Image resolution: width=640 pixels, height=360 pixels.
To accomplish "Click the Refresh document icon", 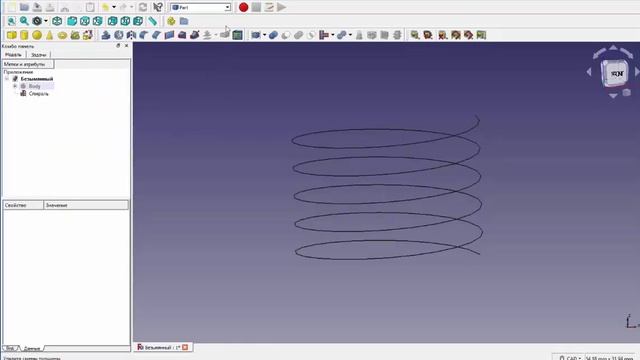I will point(143,7).
